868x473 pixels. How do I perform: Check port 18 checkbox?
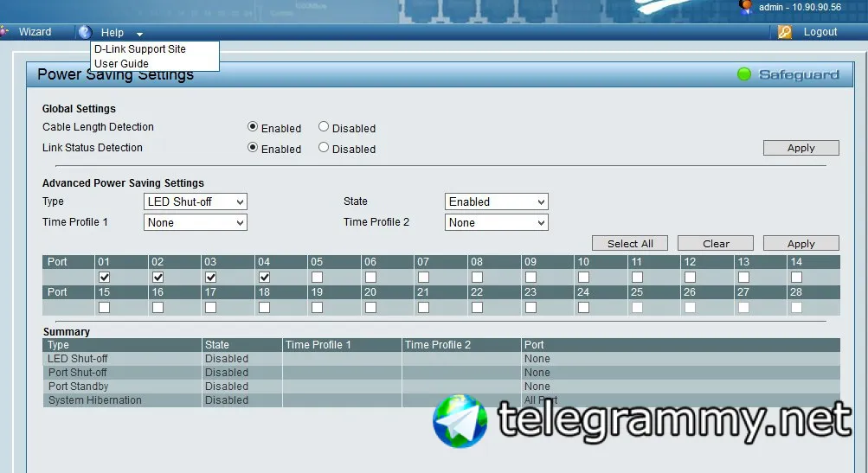[x=264, y=307]
